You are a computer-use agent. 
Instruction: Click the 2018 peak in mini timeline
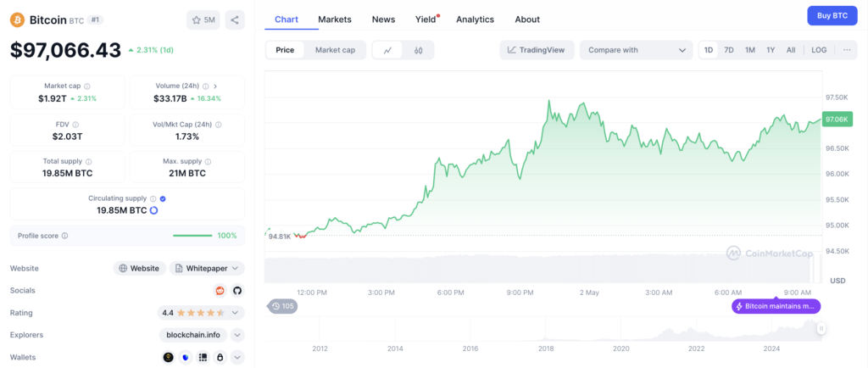pyautogui.click(x=545, y=338)
